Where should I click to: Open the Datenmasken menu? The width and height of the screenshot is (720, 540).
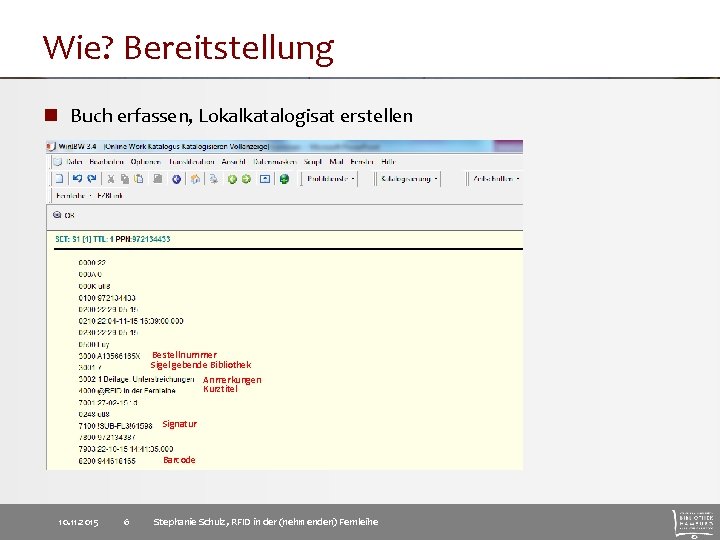275,162
